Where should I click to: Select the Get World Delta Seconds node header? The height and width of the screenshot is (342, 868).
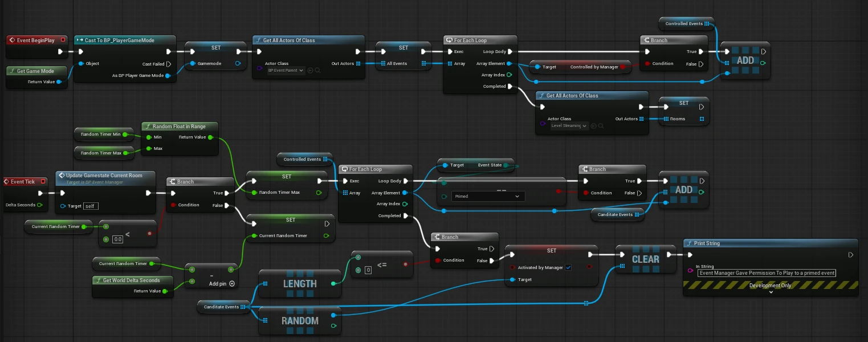(133, 280)
